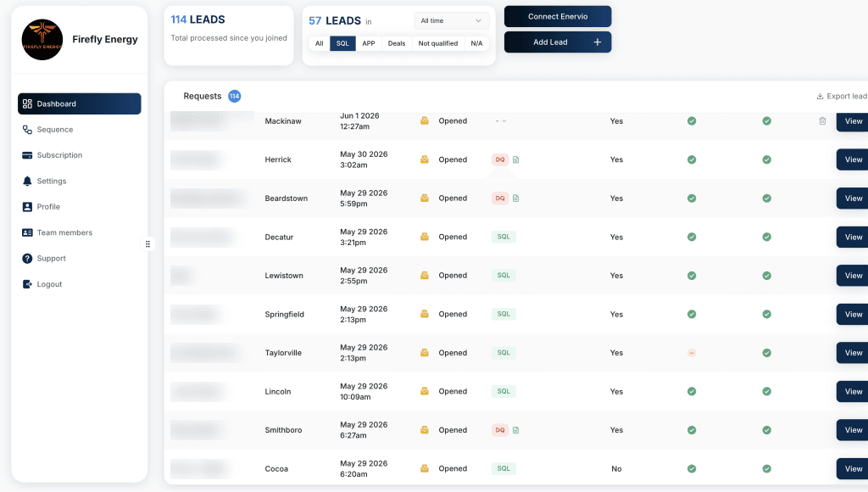
Task: Click the opened-mail icon in Mackinaw row
Action: [425, 120]
